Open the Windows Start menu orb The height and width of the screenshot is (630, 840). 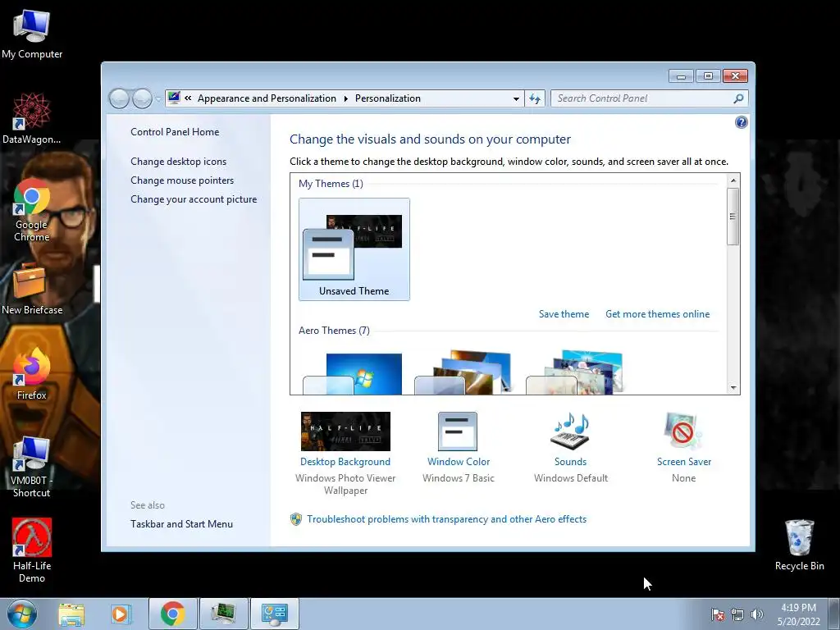click(x=22, y=614)
